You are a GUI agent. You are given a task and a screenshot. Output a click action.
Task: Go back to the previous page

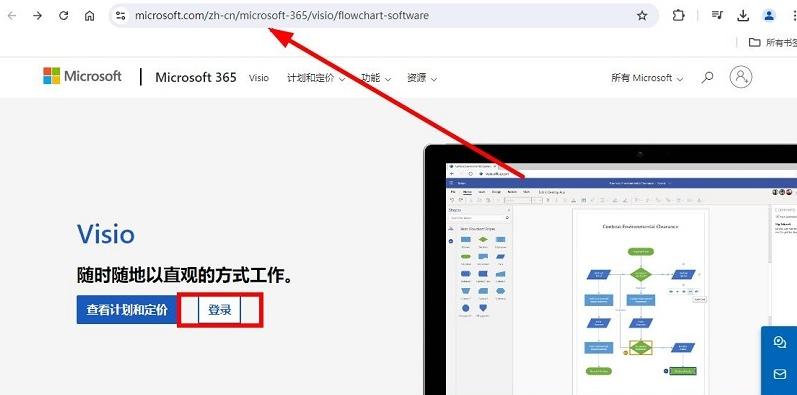pyautogui.click(x=12, y=16)
